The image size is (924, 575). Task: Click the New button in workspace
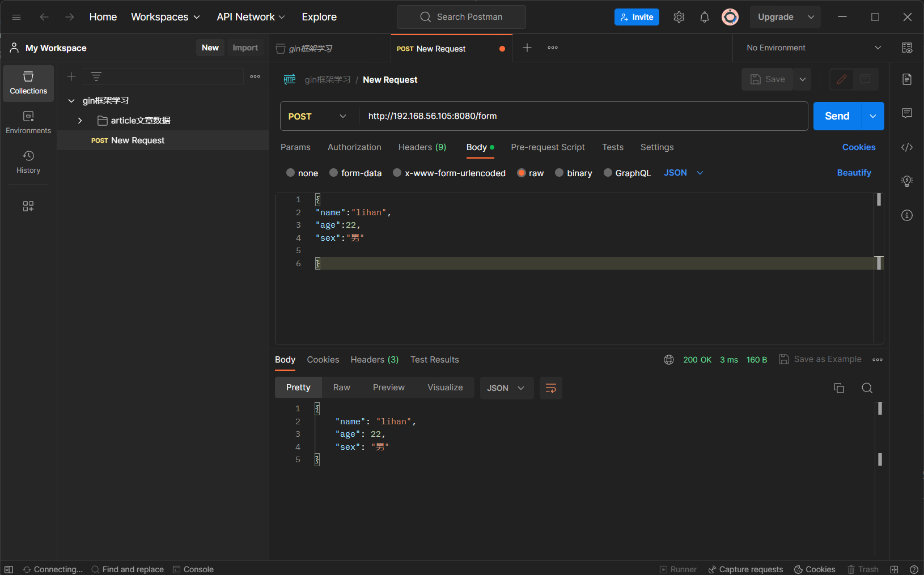tap(210, 48)
